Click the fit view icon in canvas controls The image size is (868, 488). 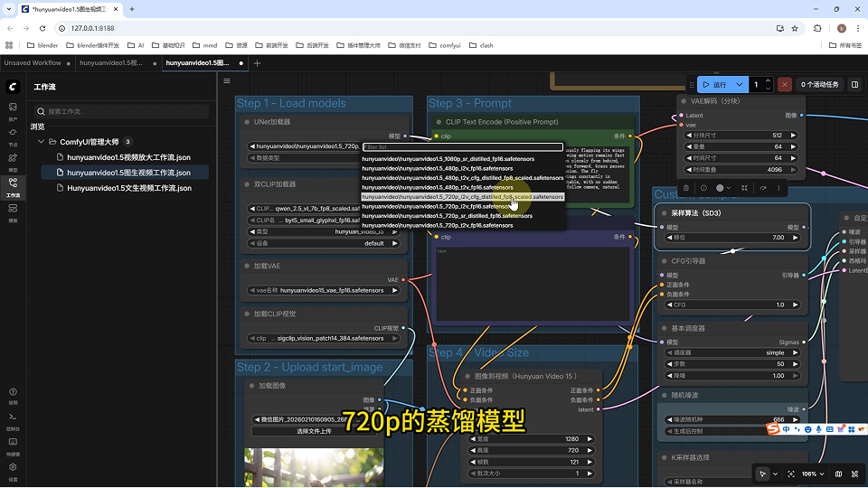[x=791, y=474]
